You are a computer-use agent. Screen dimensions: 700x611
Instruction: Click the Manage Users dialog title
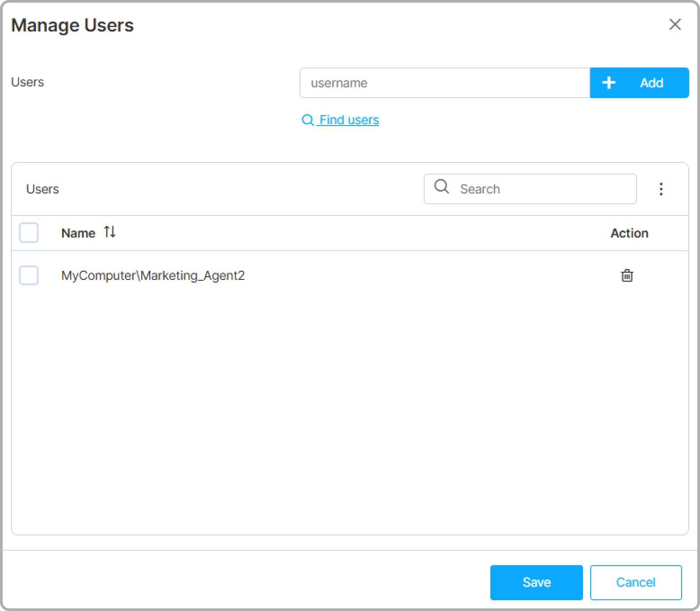72,25
